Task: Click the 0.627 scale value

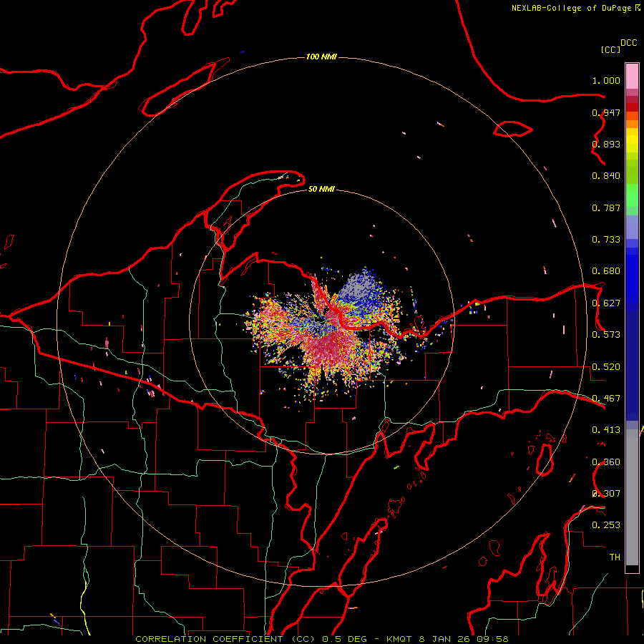Action: 606,303
